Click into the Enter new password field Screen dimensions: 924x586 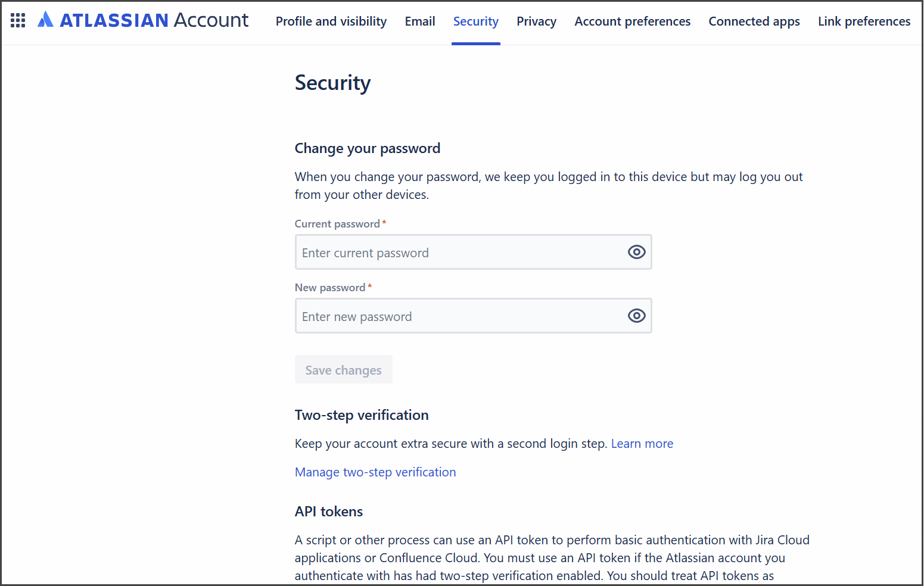[459, 316]
